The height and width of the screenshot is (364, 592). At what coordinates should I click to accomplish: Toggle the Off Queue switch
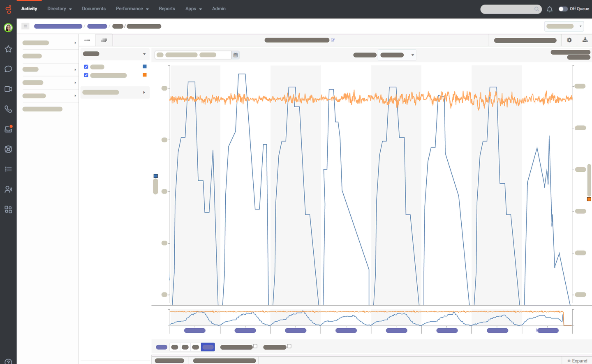(x=563, y=9)
